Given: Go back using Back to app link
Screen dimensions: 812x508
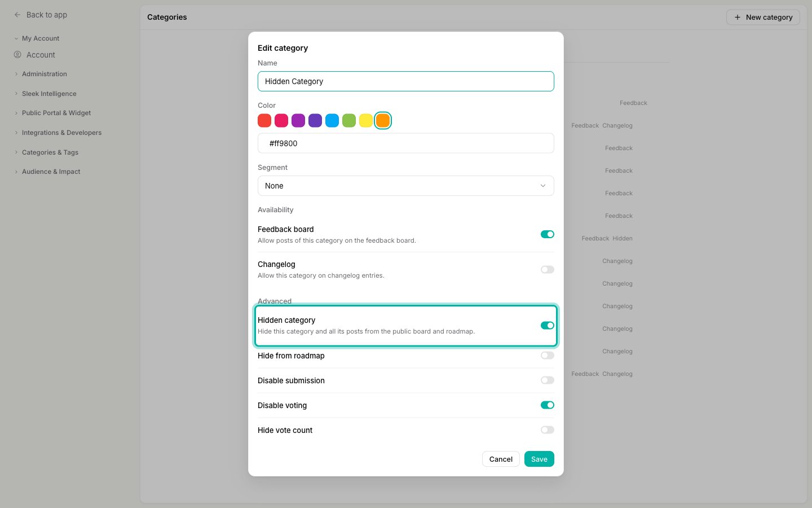Looking at the screenshot, I should point(41,15).
